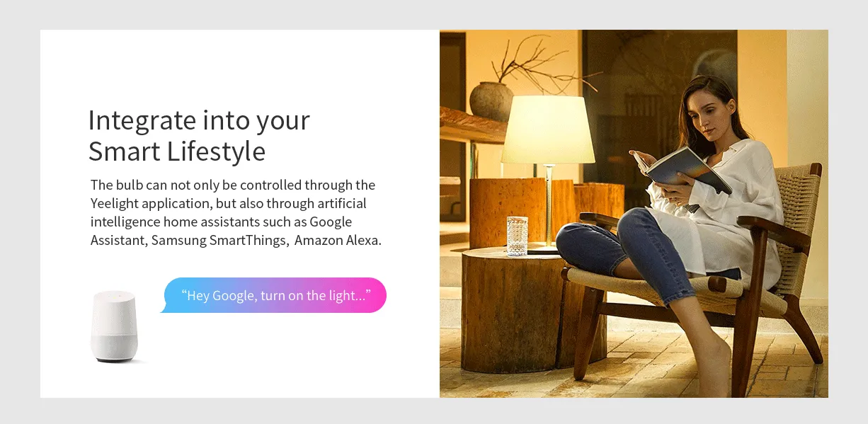Click the lamp's metal stand
The height and width of the screenshot is (424, 868).
pos(548,205)
